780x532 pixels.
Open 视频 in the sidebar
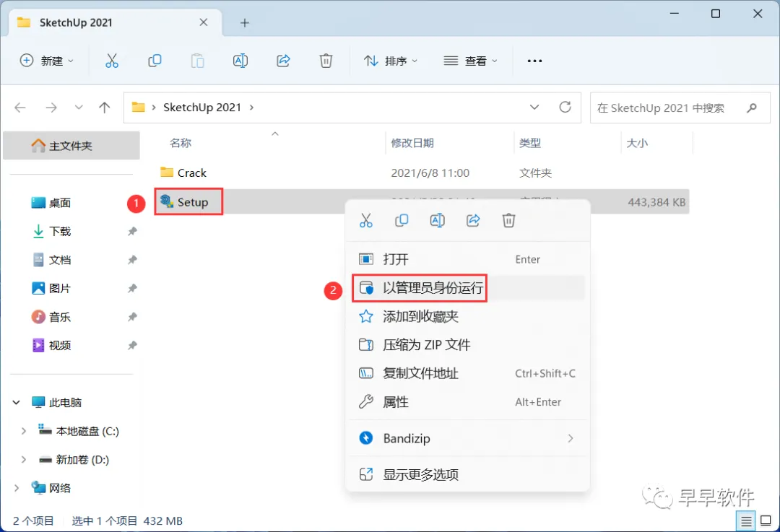point(60,346)
